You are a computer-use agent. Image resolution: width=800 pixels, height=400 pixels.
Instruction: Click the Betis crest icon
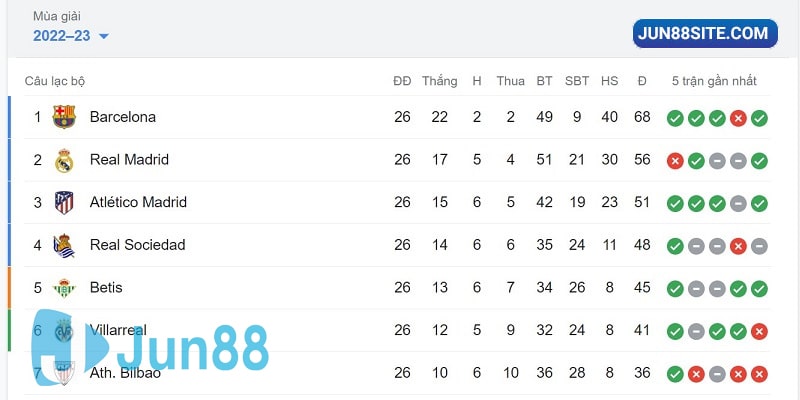[64, 288]
